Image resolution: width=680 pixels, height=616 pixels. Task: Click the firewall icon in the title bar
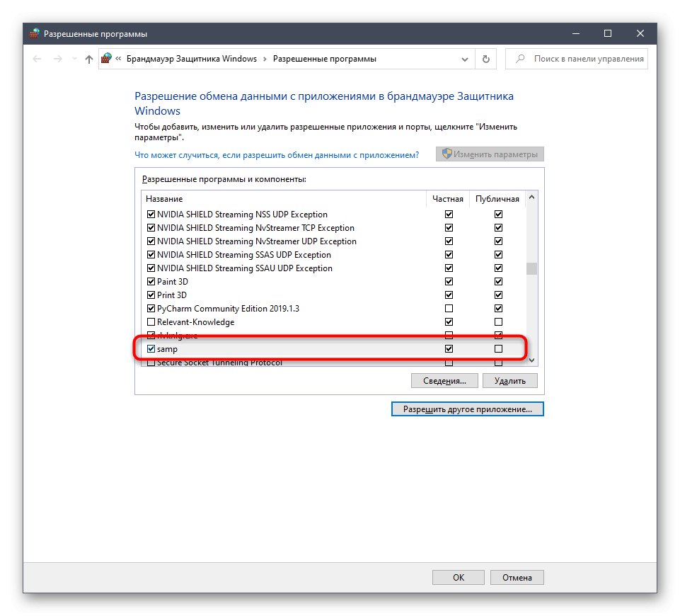point(33,33)
